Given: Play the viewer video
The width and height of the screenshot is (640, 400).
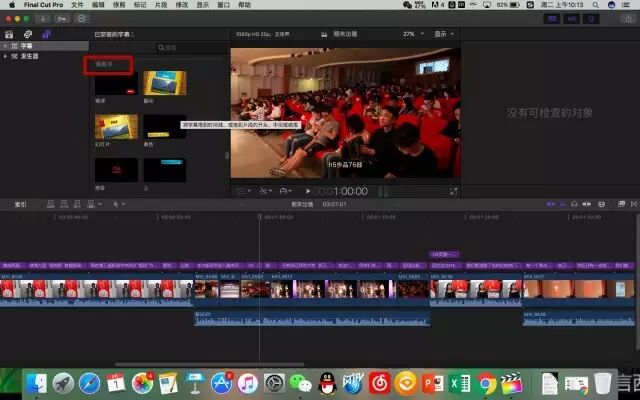Looking at the screenshot, I should tap(308, 191).
